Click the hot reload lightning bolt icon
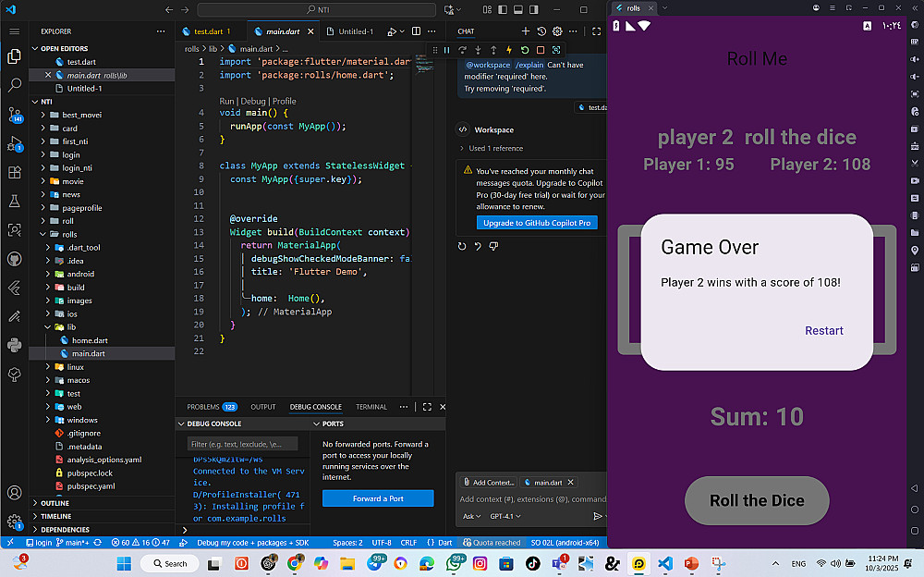Viewport: 924px width, 577px height. 509,50
